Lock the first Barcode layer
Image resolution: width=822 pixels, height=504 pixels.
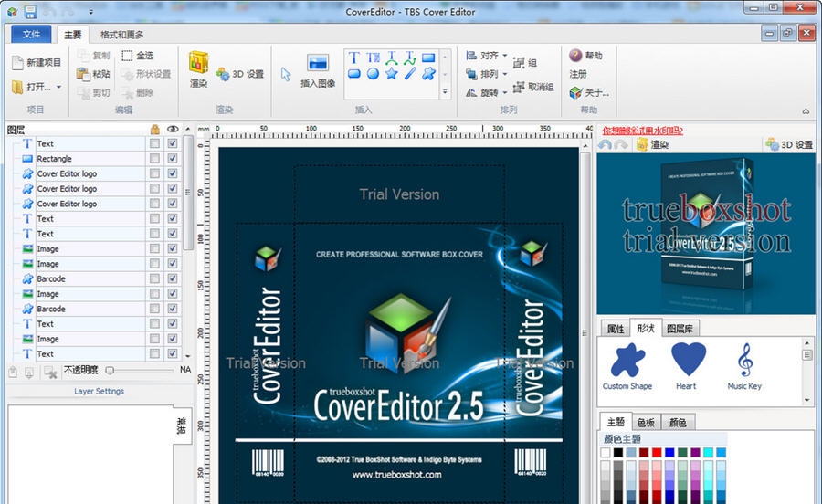tap(154, 278)
